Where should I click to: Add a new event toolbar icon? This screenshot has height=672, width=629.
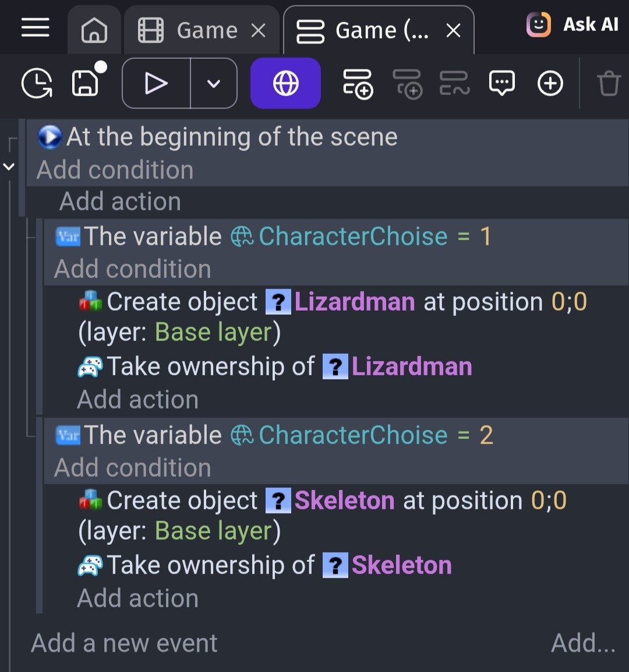point(358,83)
